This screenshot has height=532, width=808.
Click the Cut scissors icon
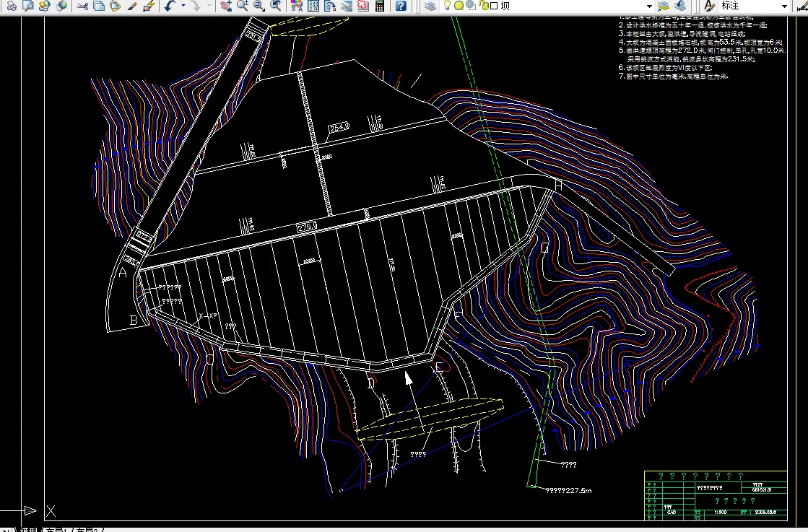82,6
